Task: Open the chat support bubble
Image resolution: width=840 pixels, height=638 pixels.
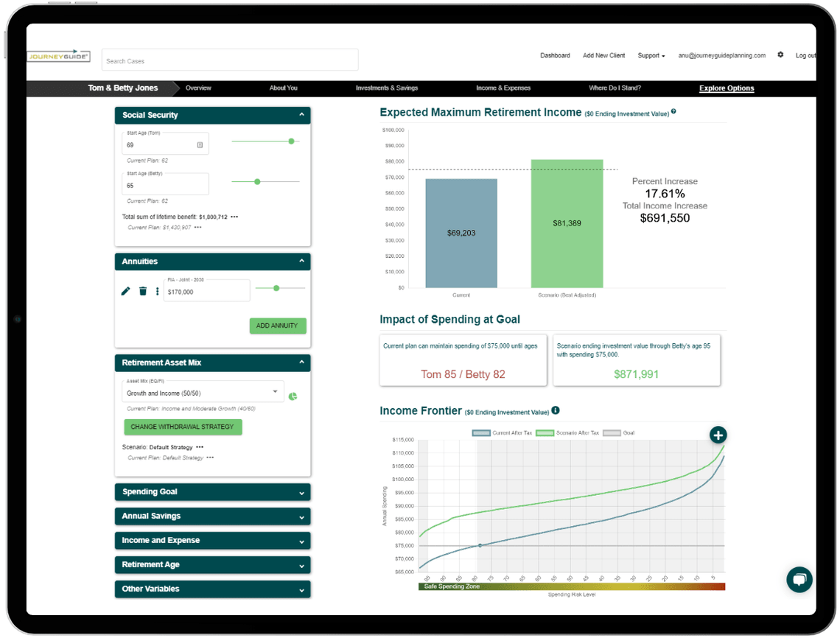Action: 799,579
